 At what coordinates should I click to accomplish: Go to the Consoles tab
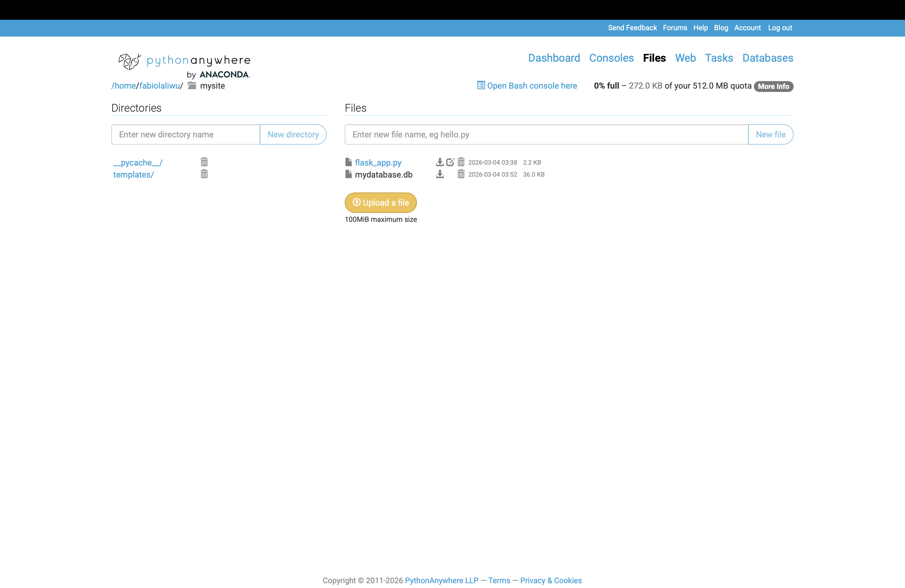point(611,58)
